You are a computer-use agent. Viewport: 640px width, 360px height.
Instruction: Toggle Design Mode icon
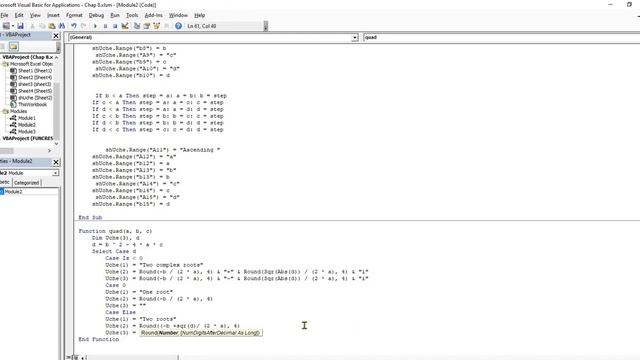125,26
